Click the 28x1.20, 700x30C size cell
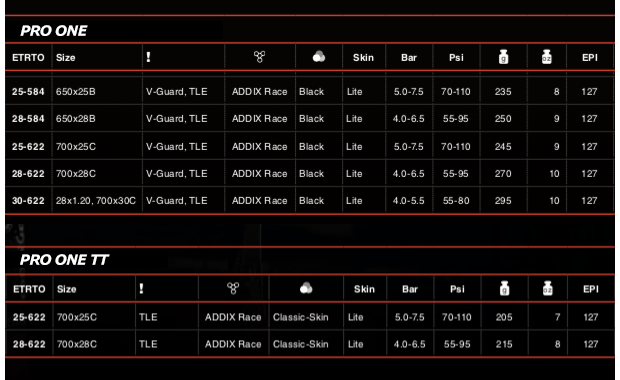 click(x=96, y=200)
